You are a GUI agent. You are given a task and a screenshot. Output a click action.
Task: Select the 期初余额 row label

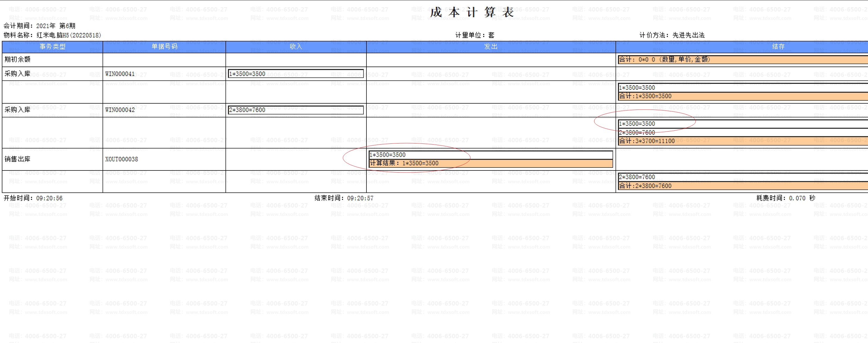coord(18,59)
